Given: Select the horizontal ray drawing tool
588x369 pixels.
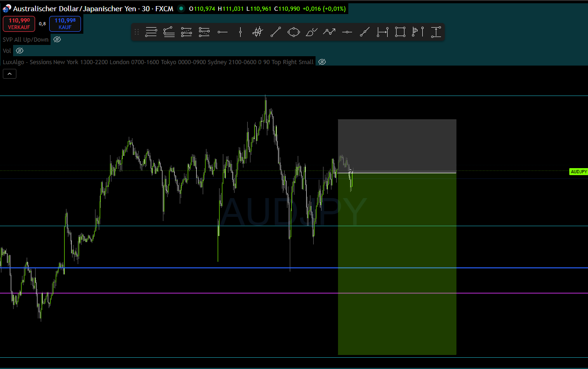Looking at the screenshot, I should [222, 32].
